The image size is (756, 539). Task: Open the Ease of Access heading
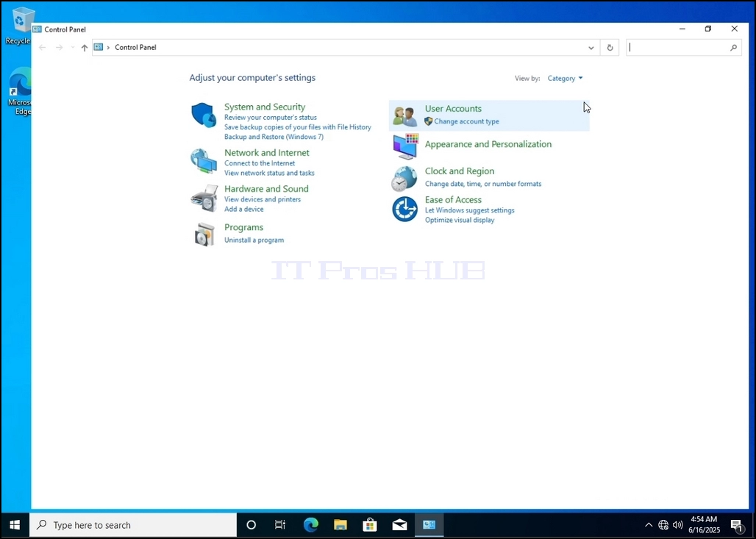click(x=453, y=199)
